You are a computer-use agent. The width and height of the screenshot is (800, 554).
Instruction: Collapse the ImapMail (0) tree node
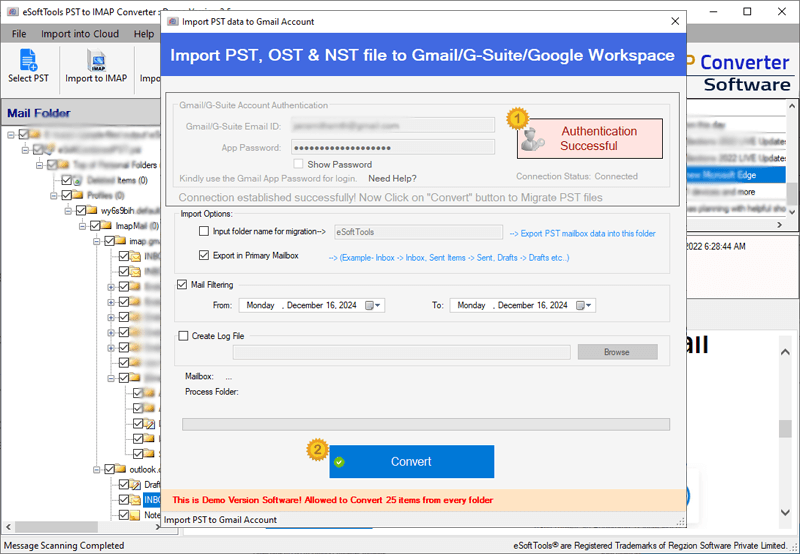point(82,226)
